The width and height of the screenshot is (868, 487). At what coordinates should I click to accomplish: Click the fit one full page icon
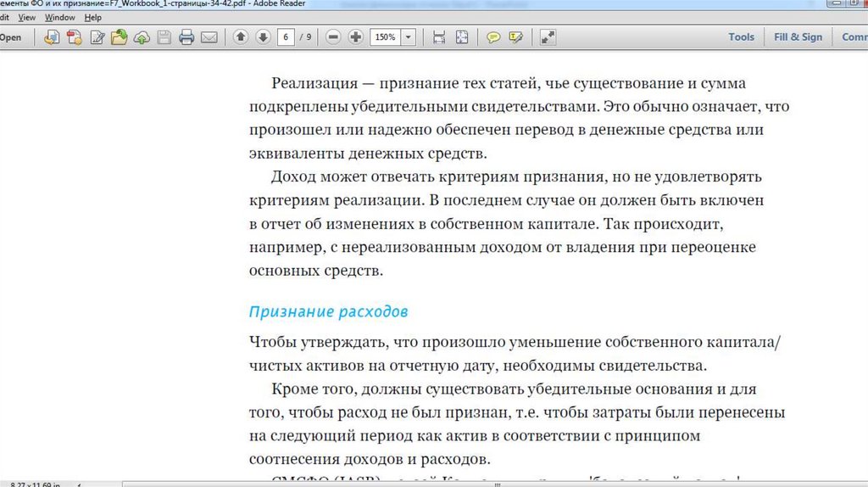tap(462, 37)
